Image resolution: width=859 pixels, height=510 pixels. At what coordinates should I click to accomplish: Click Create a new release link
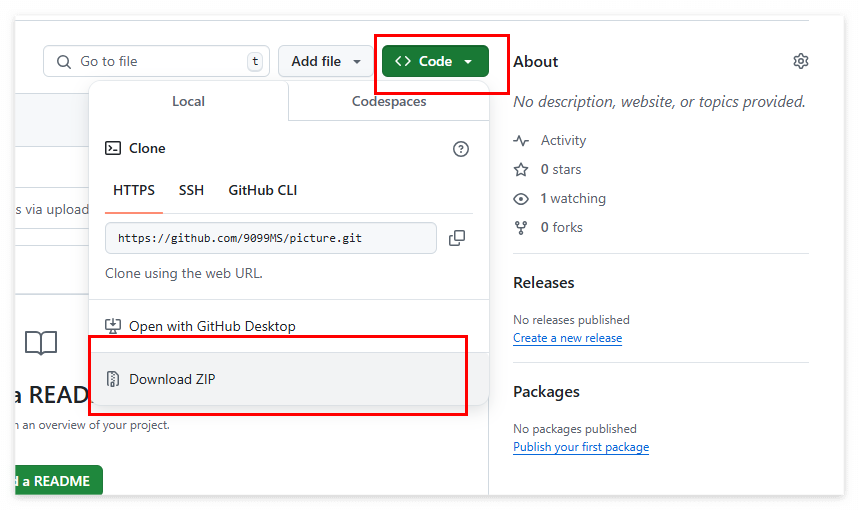[568, 338]
